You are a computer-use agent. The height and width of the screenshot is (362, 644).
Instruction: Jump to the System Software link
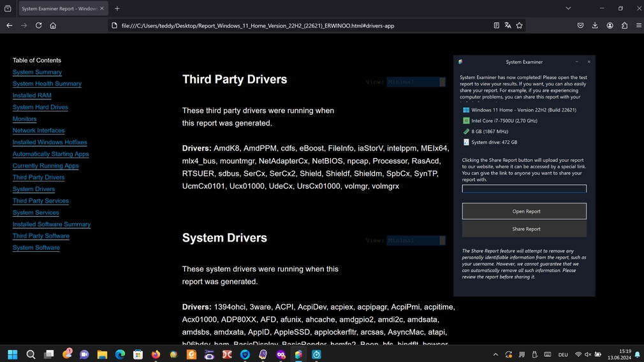tap(36, 248)
